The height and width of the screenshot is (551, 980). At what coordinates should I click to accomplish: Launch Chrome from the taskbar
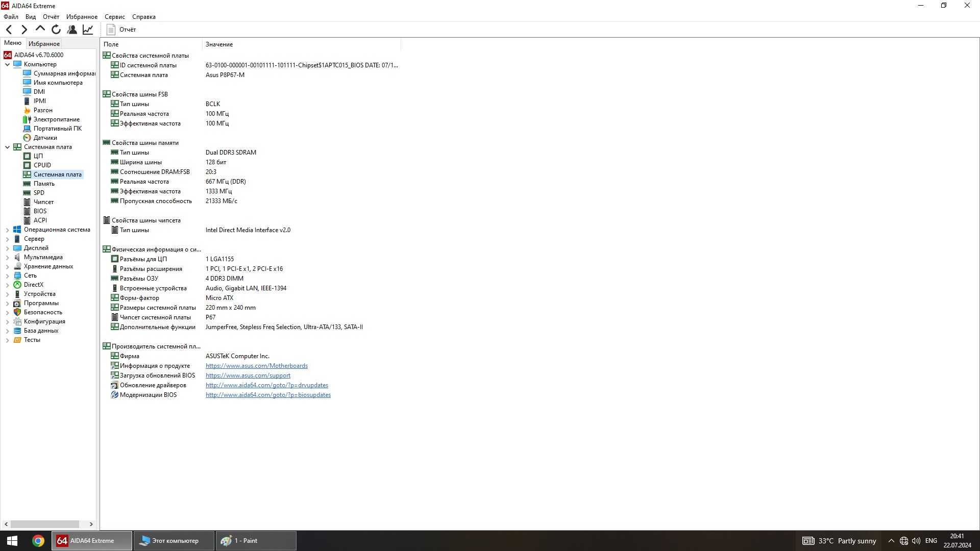(38, 541)
